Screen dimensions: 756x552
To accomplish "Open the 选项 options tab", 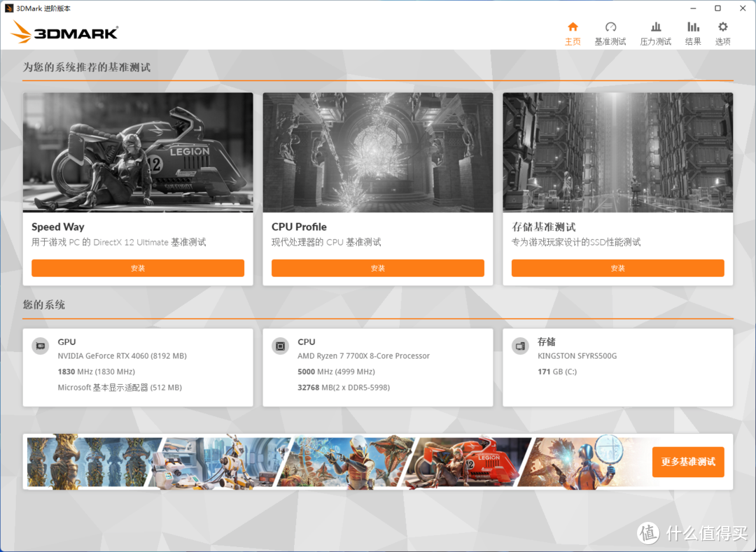I will click(x=722, y=34).
